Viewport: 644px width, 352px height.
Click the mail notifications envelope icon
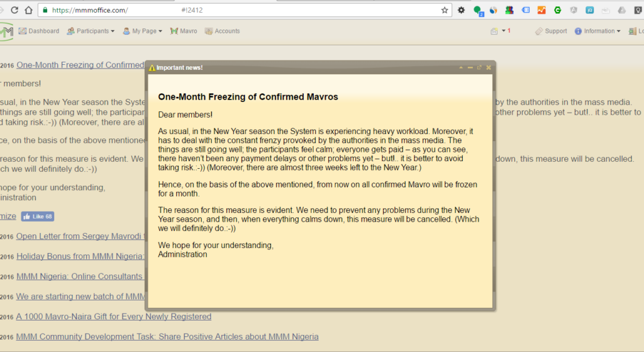coord(494,31)
